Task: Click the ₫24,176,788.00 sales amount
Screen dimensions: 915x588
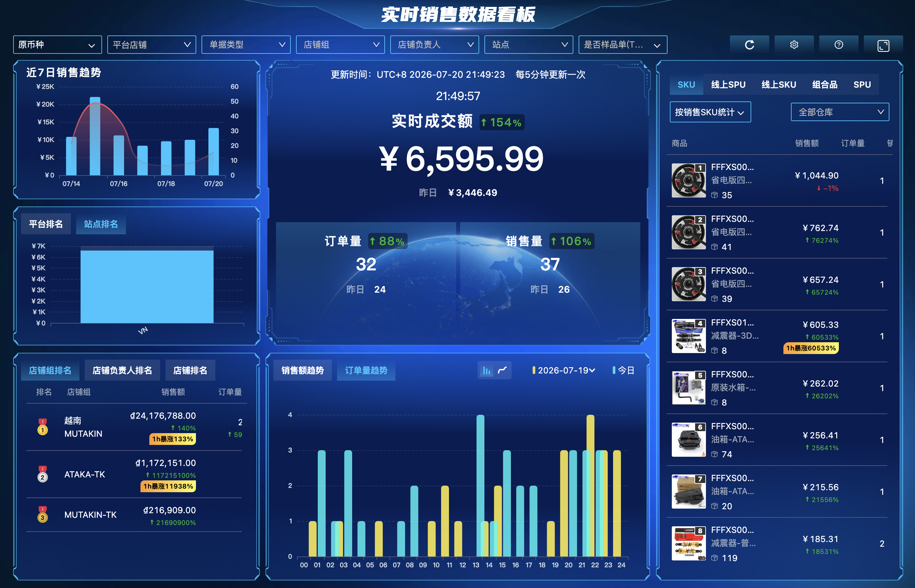Action: pos(163,415)
